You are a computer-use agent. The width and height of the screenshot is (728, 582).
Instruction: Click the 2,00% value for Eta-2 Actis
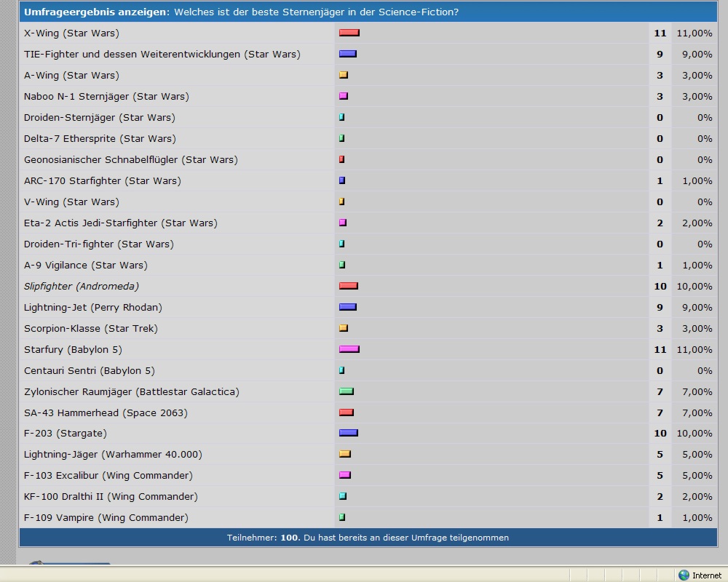pos(697,223)
